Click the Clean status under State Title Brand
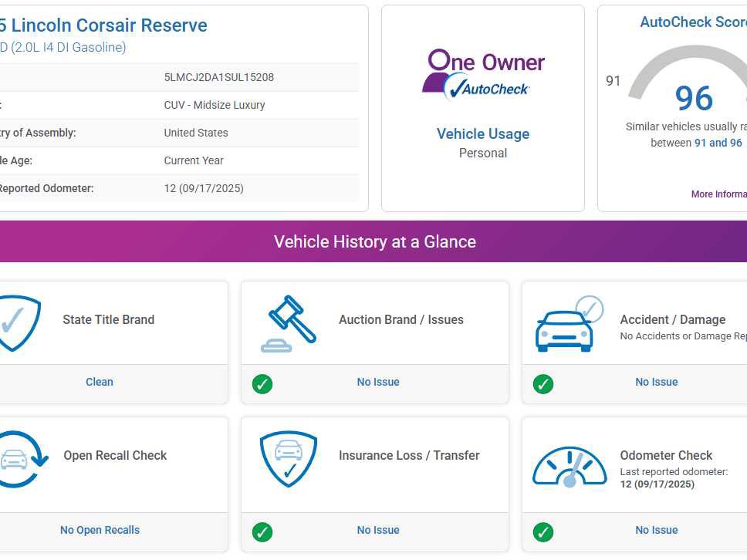The width and height of the screenshot is (747, 560). point(100,382)
